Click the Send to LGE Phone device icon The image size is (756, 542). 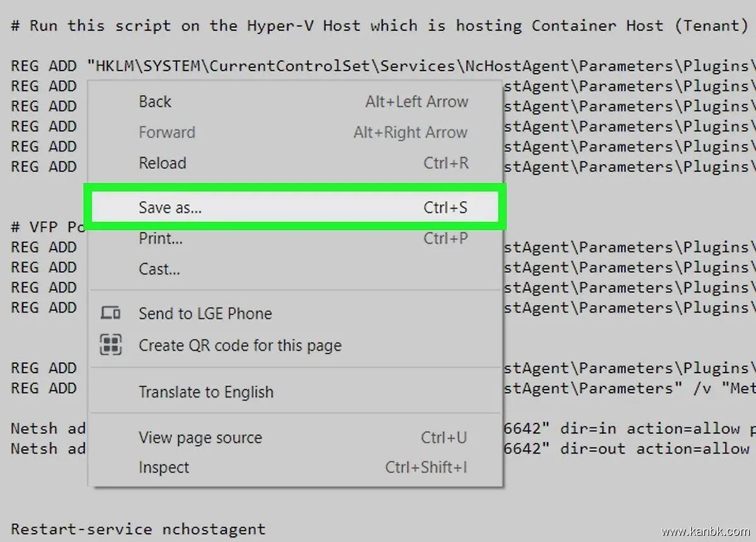[110, 313]
